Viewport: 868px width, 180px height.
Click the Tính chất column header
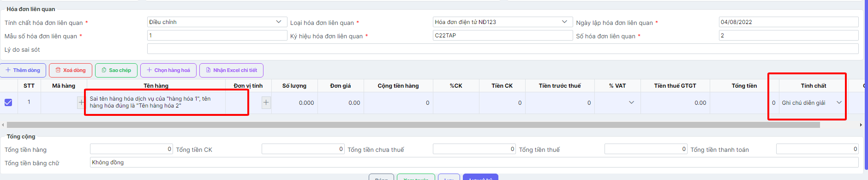[x=814, y=85]
